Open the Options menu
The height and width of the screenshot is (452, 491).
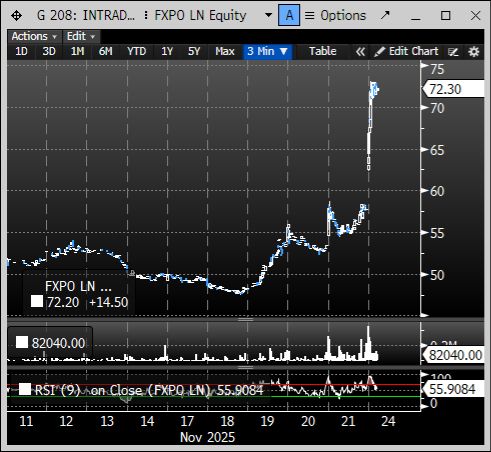click(336, 15)
